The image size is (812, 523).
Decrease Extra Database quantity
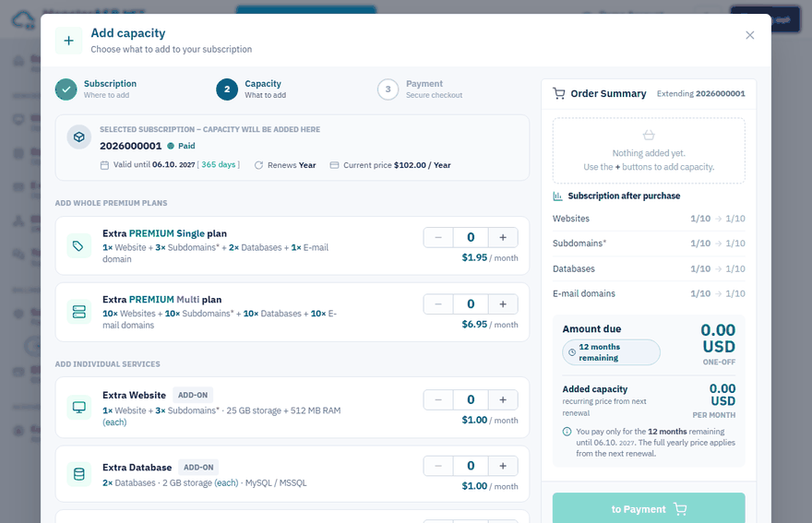[x=438, y=466]
